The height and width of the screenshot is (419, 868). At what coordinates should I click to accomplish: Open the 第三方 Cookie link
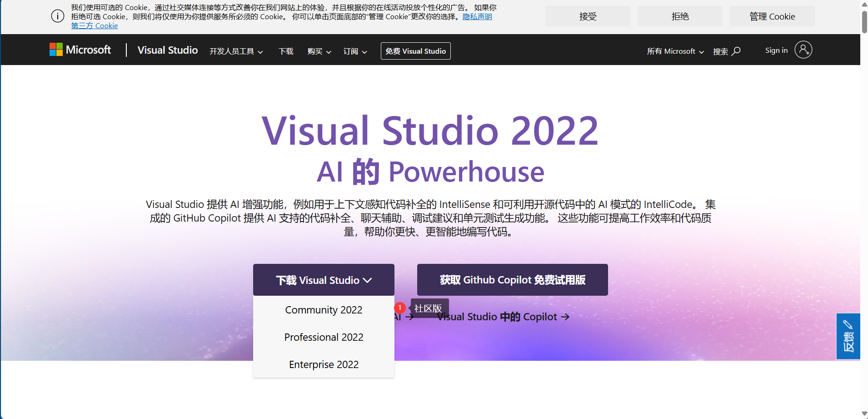[x=95, y=26]
